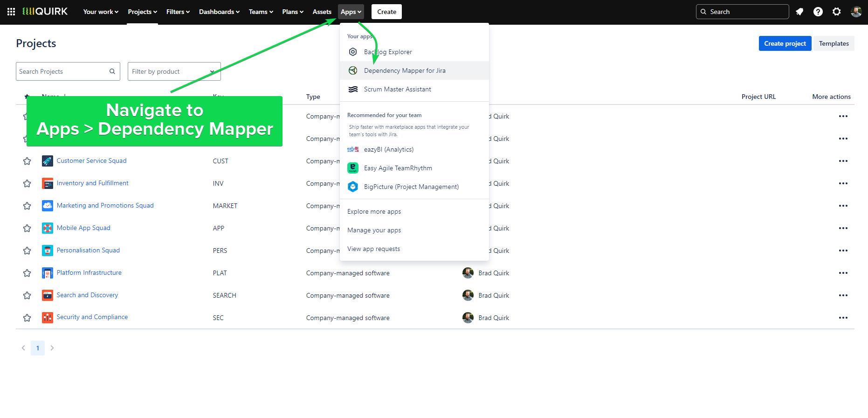Click Marketing and Promotions Squad avatar
The height and width of the screenshot is (418, 868).
pyautogui.click(x=48, y=206)
